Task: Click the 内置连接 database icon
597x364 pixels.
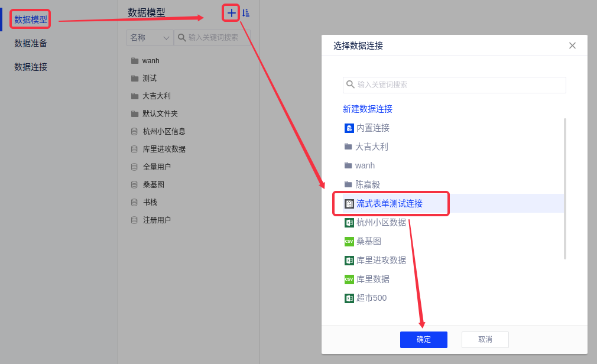Action: click(349, 128)
